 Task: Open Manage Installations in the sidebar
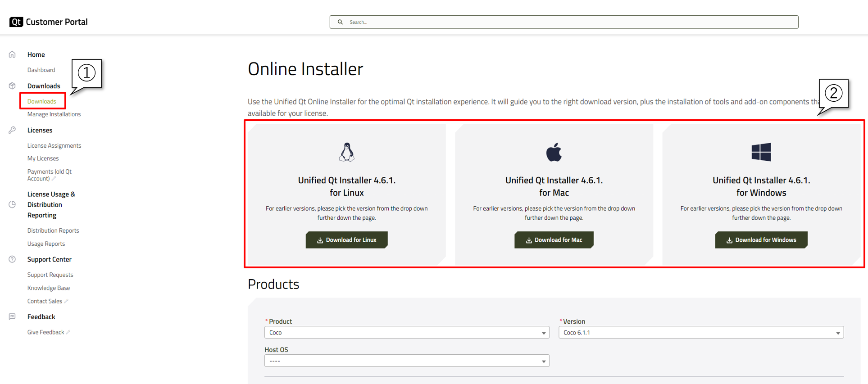pyautogui.click(x=54, y=114)
